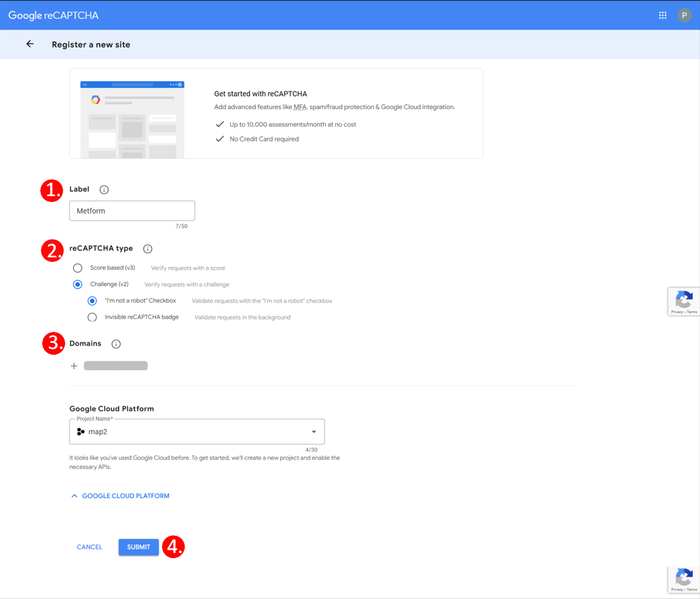Click the domain entry field

point(116,366)
